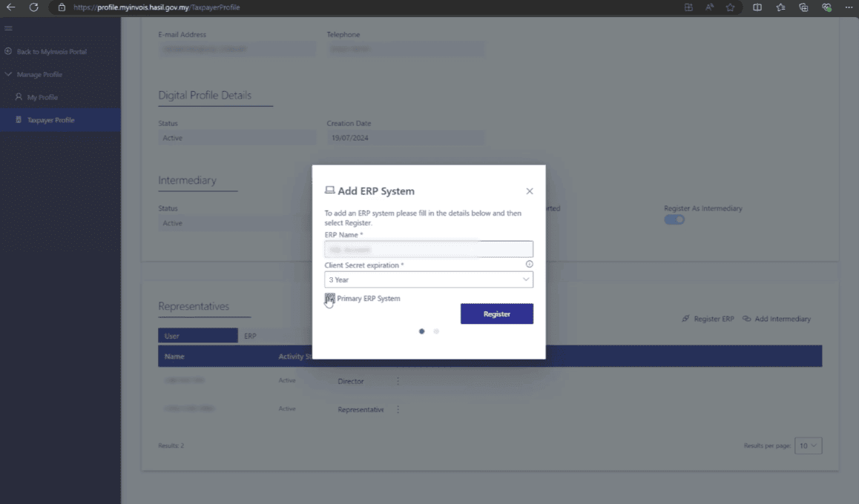The height and width of the screenshot is (504, 859).
Task: Collapse sidebar with hamburger menu icon
Action: pos(8,28)
